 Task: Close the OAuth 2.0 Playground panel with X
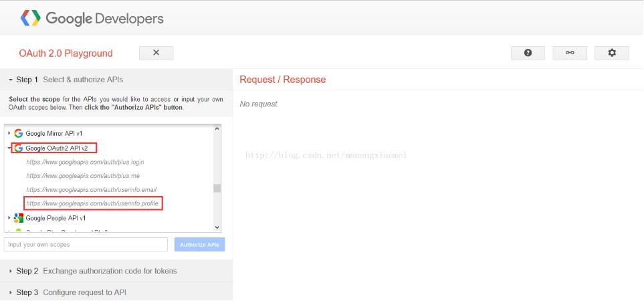click(x=156, y=53)
